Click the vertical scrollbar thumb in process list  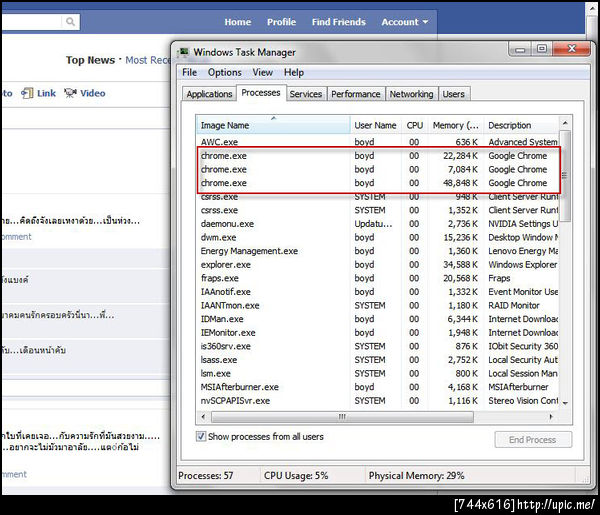coord(565,176)
